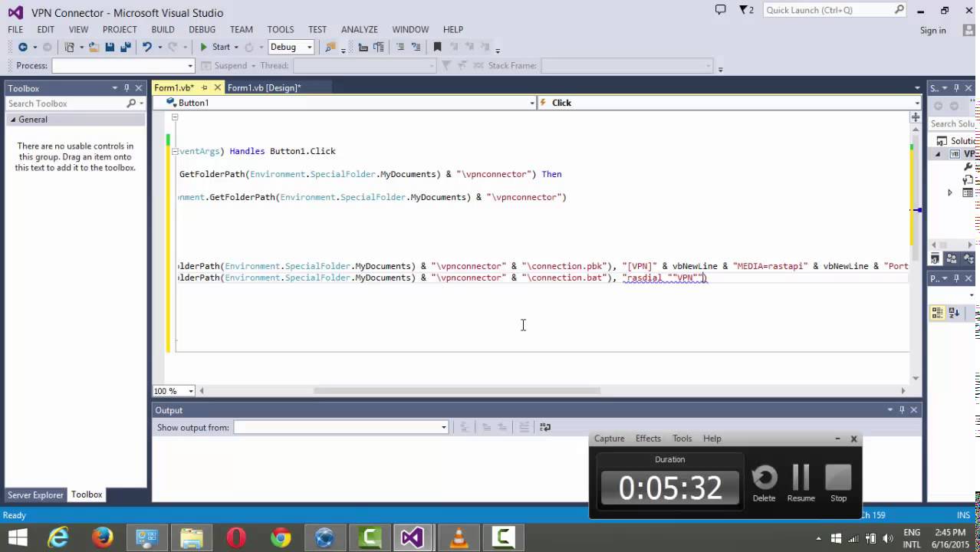Open the FILE menu
980x552 pixels.
pos(15,30)
